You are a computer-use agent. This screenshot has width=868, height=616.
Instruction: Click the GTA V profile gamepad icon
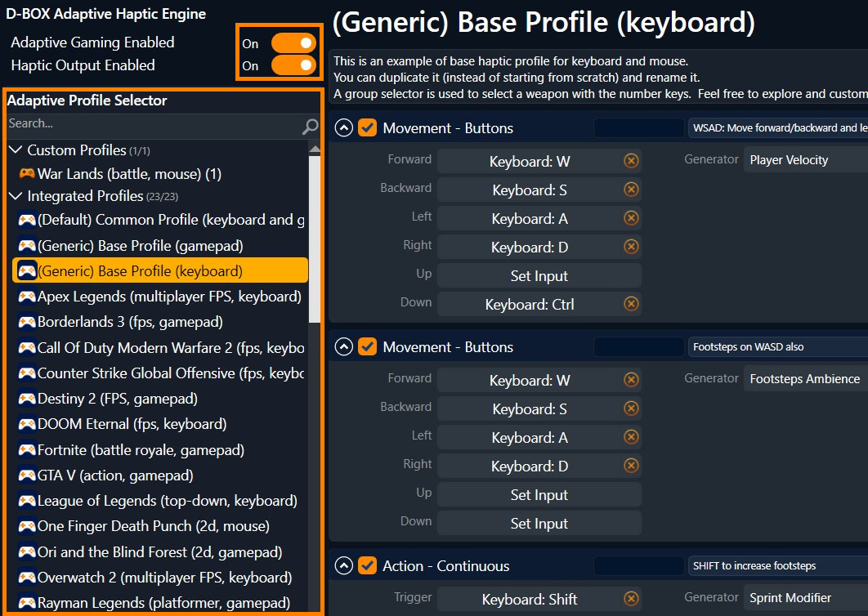pos(27,475)
